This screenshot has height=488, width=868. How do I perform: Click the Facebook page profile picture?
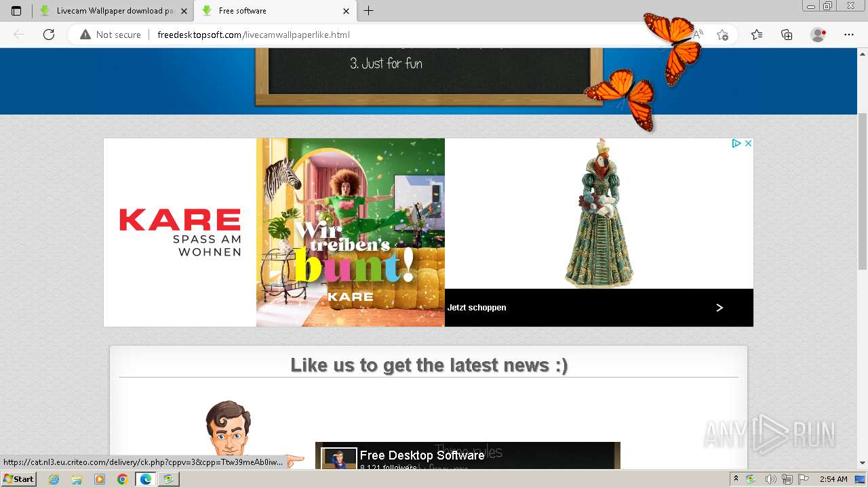(x=339, y=457)
